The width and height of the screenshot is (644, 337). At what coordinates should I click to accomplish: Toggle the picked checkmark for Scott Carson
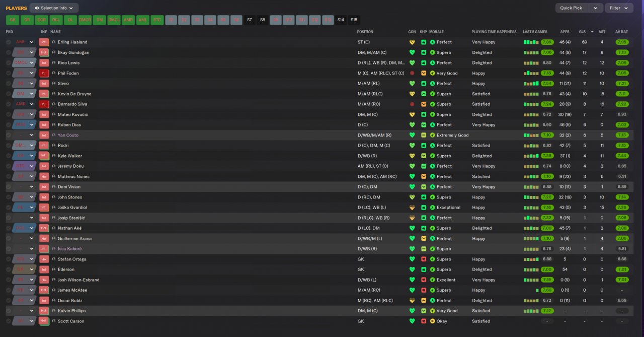click(x=9, y=321)
